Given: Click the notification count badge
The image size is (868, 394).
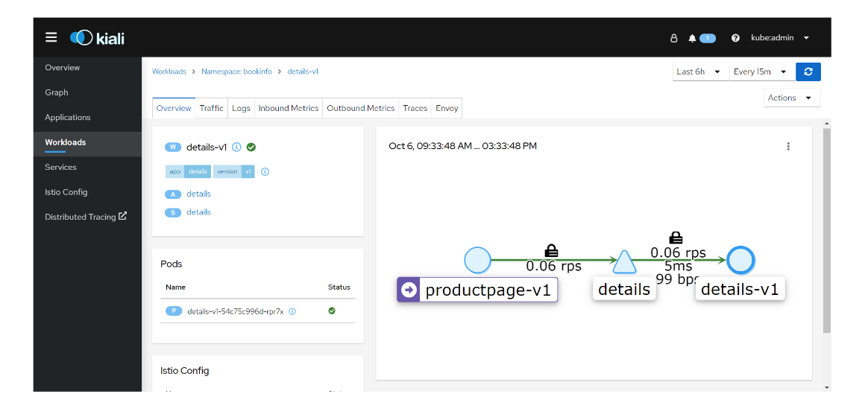Looking at the screenshot, I should point(708,38).
